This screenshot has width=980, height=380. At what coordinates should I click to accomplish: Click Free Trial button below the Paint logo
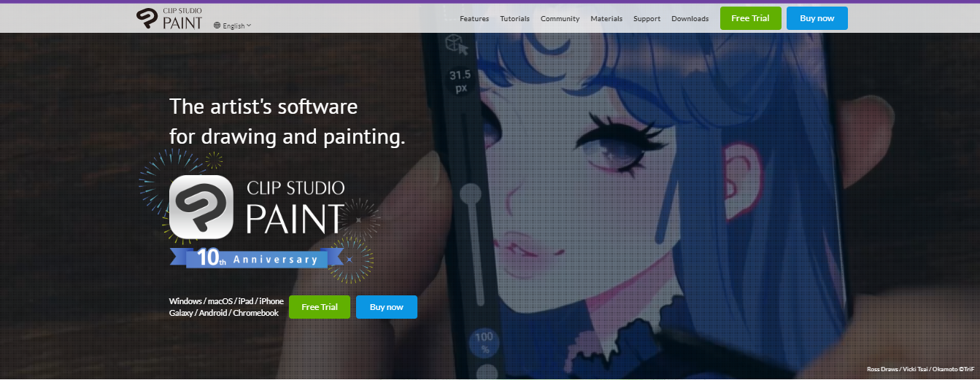point(320,307)
